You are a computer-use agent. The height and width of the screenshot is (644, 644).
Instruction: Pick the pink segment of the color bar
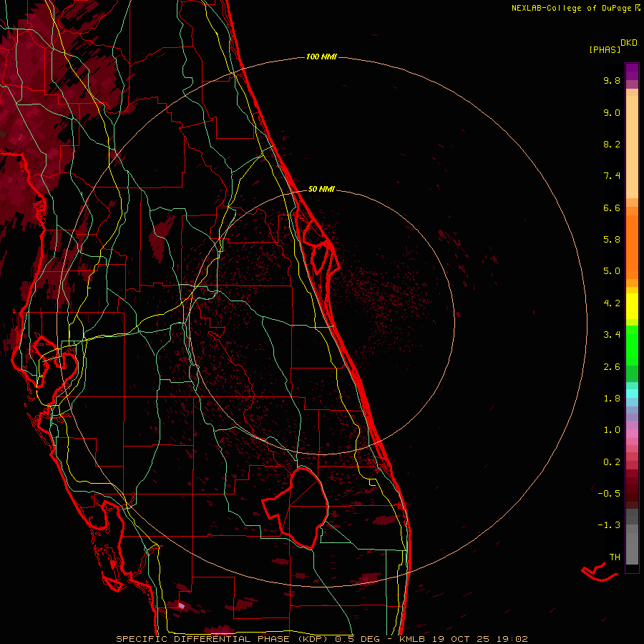(x=632, y=434)
